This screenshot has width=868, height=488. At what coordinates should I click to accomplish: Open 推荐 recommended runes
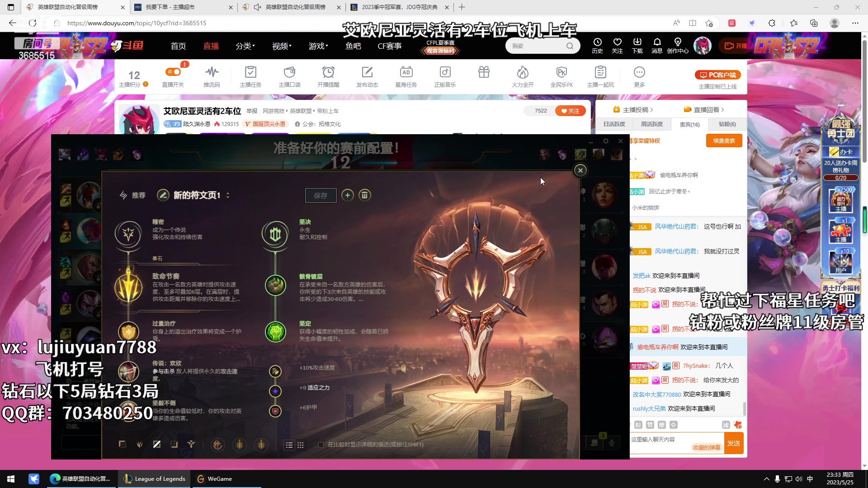point(132,195)
